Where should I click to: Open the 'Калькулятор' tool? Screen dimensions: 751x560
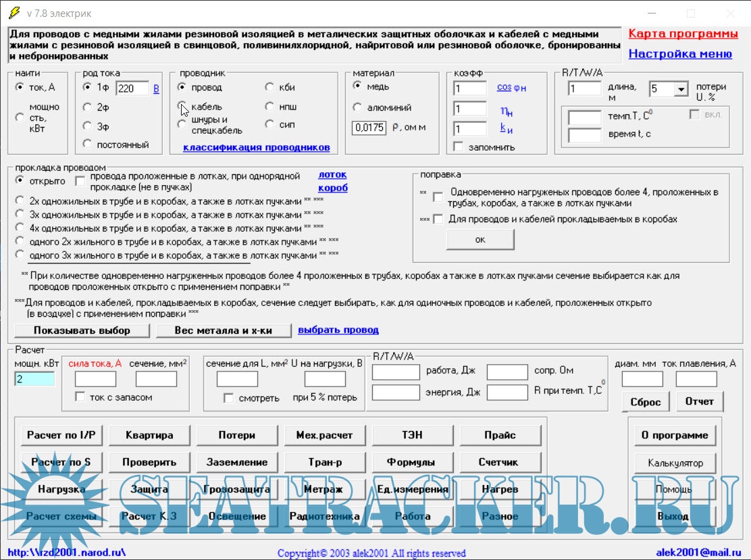(x=675, y=463)
